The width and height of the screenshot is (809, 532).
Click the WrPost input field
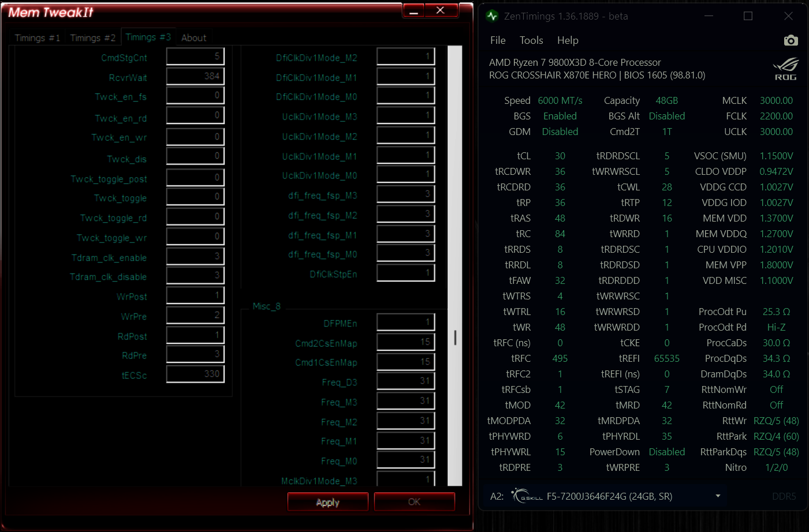point(195,295)
